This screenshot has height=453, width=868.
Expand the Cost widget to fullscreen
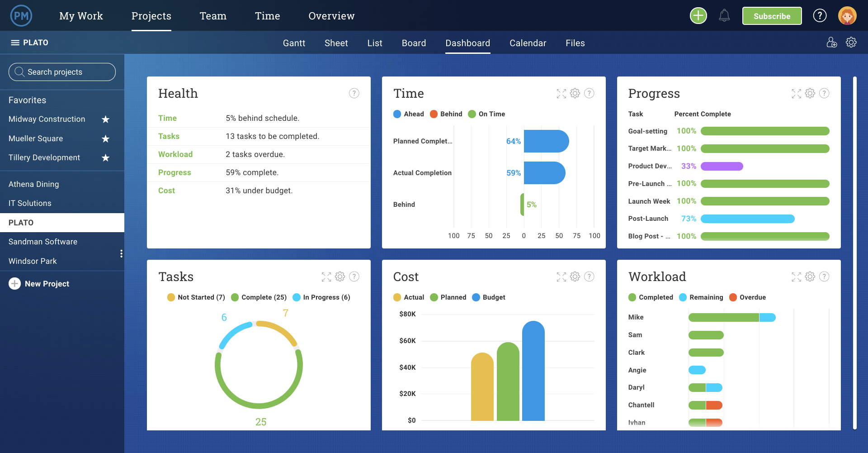pyautogui.click(x=561, y=277)
